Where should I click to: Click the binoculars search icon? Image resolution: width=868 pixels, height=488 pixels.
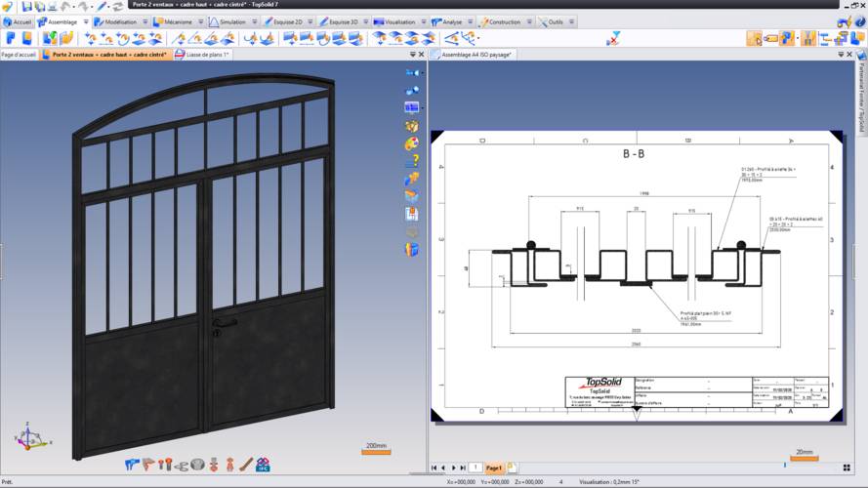(x=412, y=91)
